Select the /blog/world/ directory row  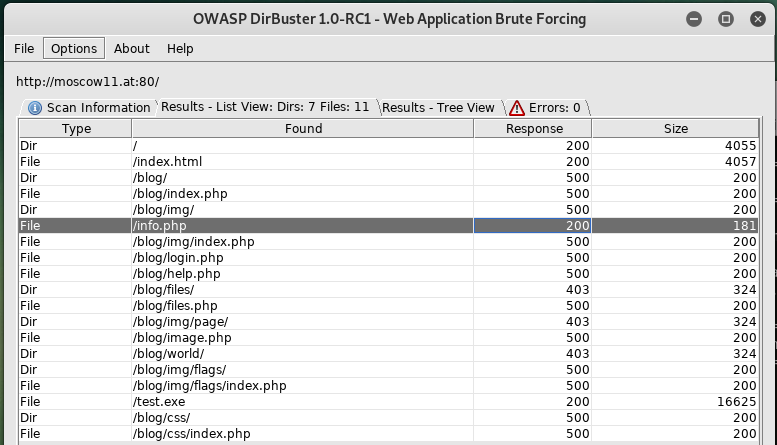[x=389, y=353]
